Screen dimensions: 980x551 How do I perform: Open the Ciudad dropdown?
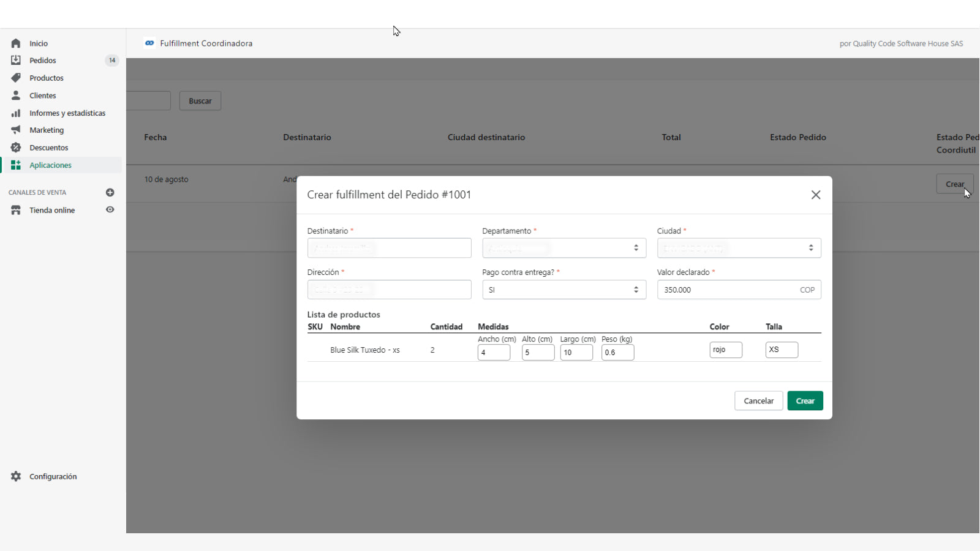pyautogui.click(x=739, y=248)
